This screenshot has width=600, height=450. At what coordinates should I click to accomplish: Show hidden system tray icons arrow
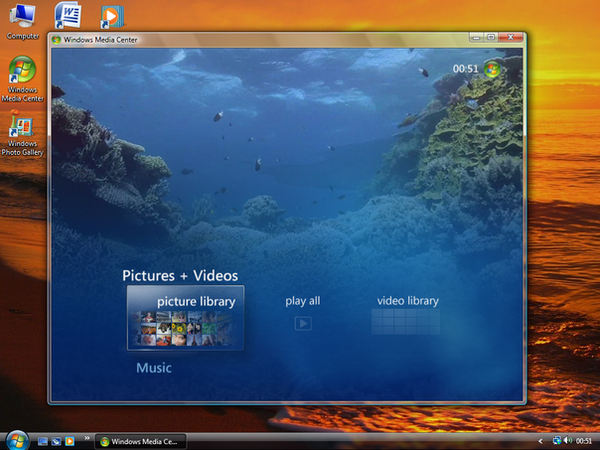click(x=540, y=442)
